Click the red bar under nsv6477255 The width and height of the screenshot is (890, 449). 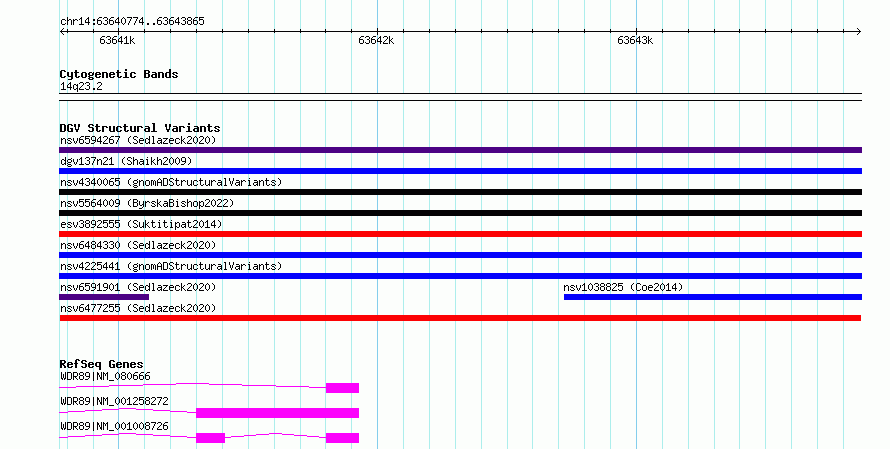[460, 318]
